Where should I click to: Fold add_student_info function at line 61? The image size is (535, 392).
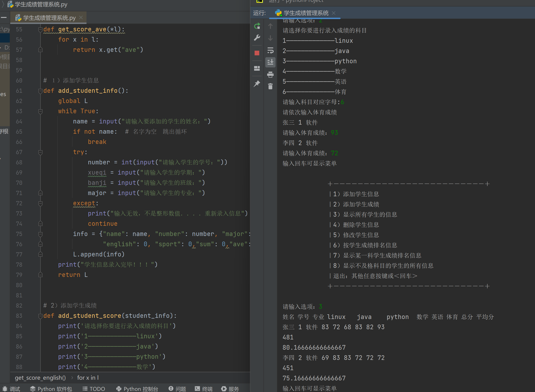click(40, 91)
